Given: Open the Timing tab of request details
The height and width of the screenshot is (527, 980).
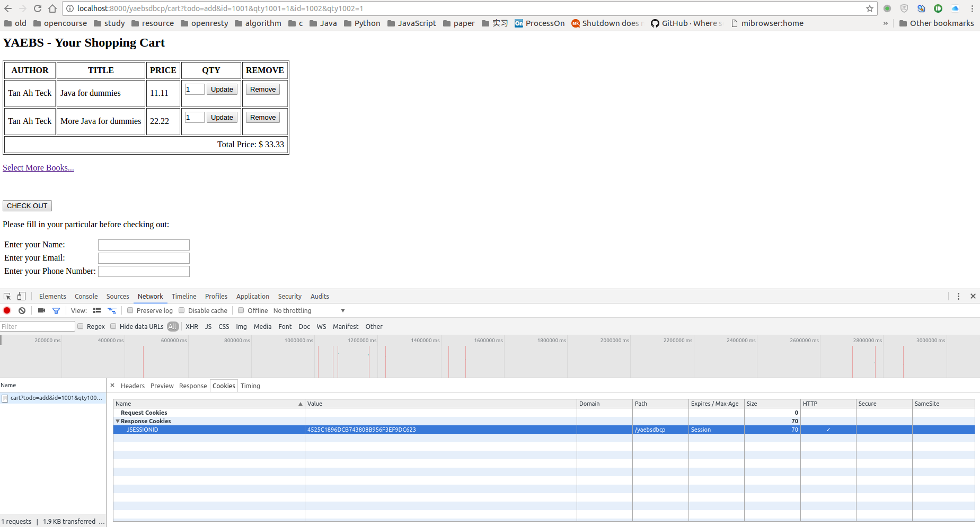Looking at the screenshot, I should tap(250, 386).
